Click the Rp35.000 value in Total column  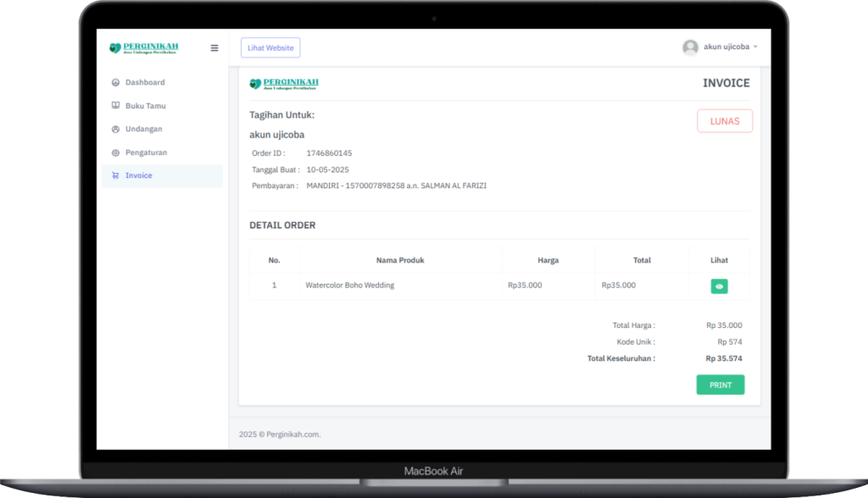tap(618, 285)
